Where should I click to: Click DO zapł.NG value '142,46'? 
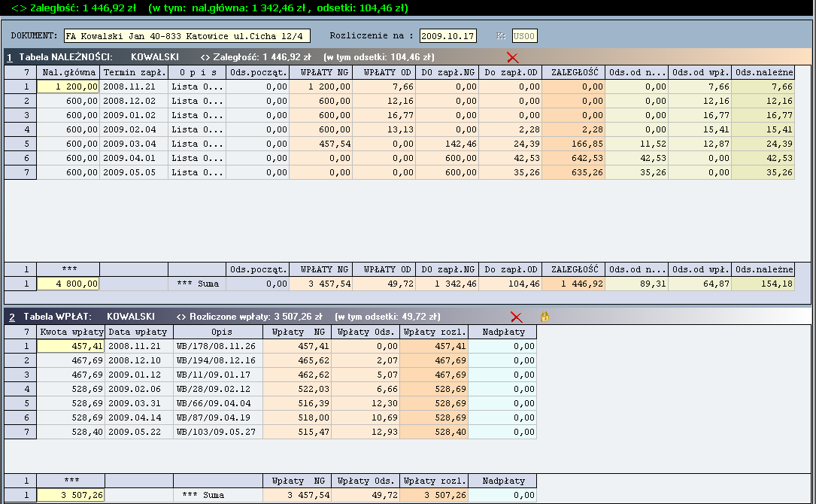tap(447, 144)
